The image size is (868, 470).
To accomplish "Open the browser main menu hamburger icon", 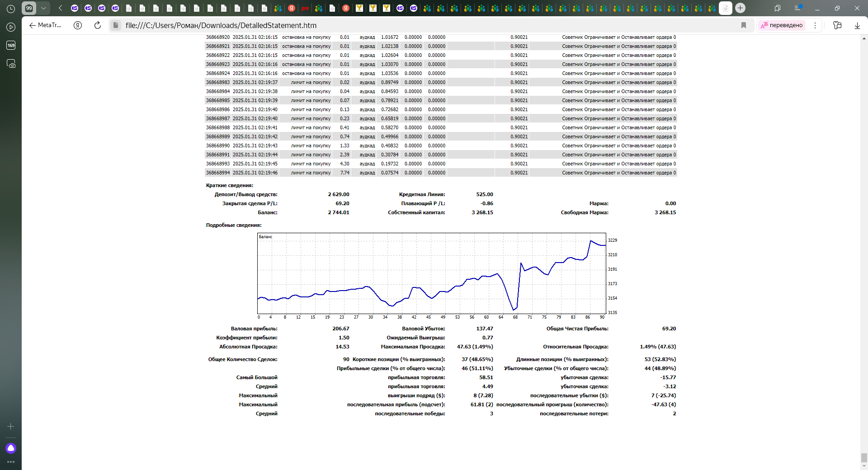I will coord(798,8).
